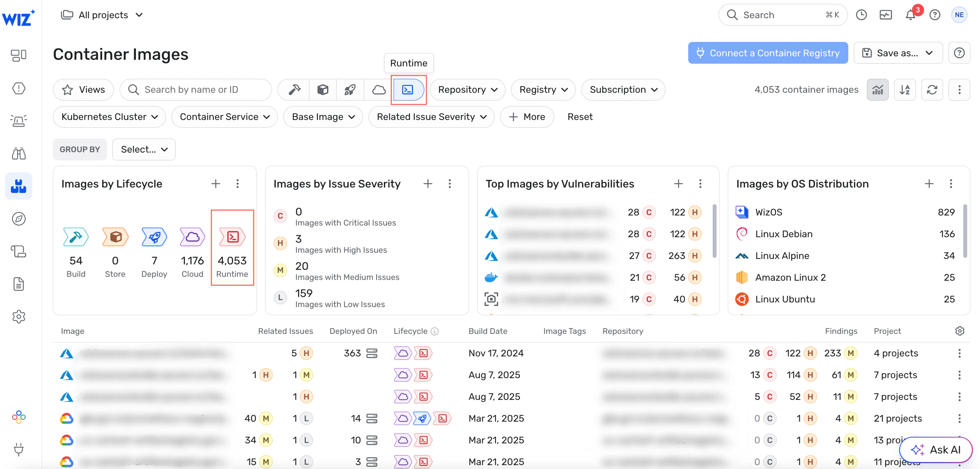980x469 pixels.
Task: Open Images by OS Distribution card menu
Action: (x=951, y=184)
